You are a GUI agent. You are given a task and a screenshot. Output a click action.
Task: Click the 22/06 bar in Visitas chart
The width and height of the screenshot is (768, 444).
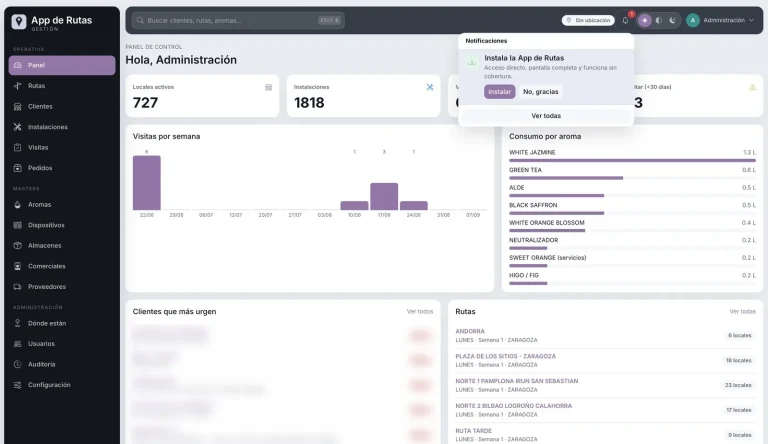(x=147, y=183)
